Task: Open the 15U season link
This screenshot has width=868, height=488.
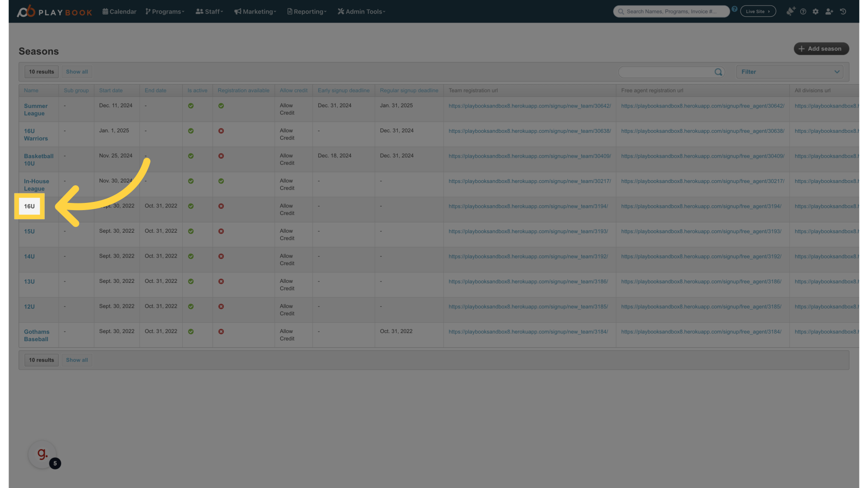Action: (x=29, y=231)
